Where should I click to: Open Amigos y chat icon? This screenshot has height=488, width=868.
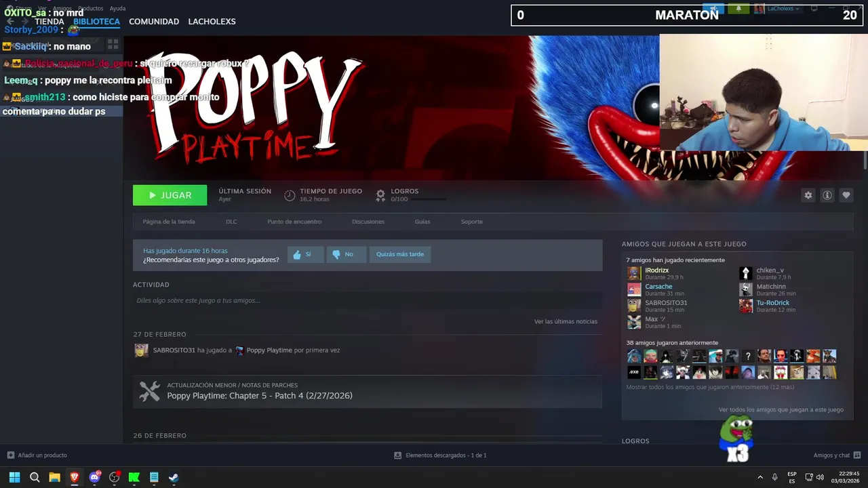(x=857, y=455)
